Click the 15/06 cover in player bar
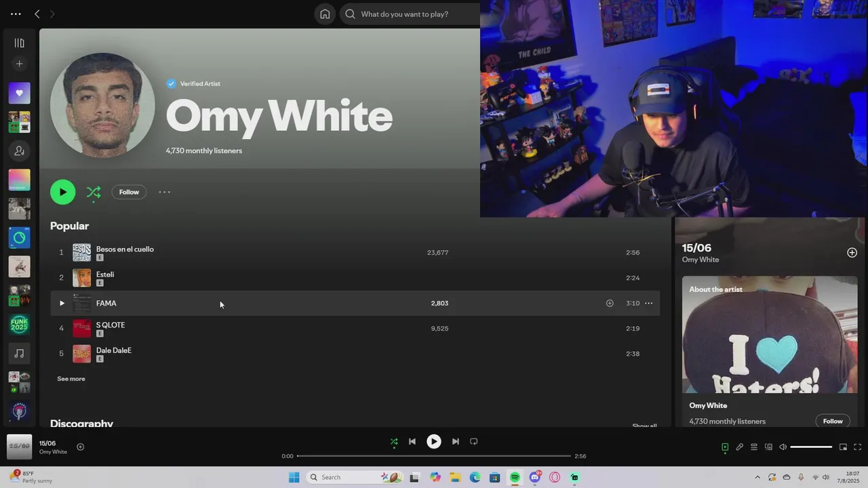The width and height of the screenshot is (868, 488). [x=19, y=447]
